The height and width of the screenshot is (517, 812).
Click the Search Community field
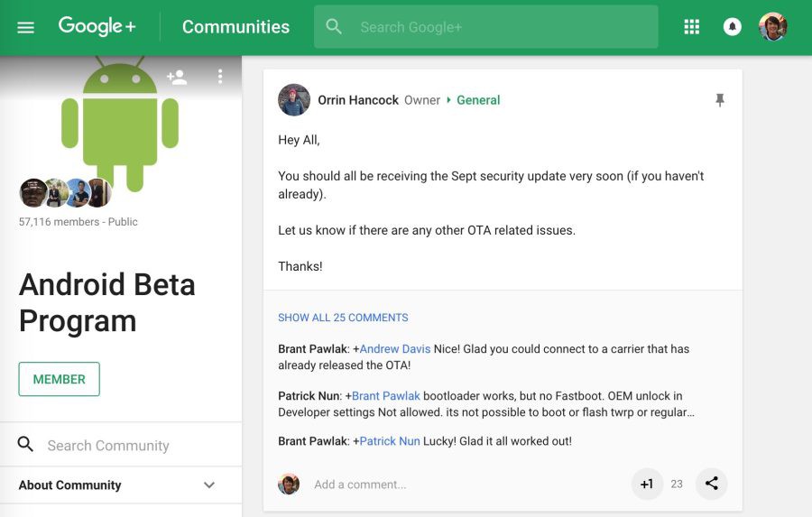tap(121, 445)
